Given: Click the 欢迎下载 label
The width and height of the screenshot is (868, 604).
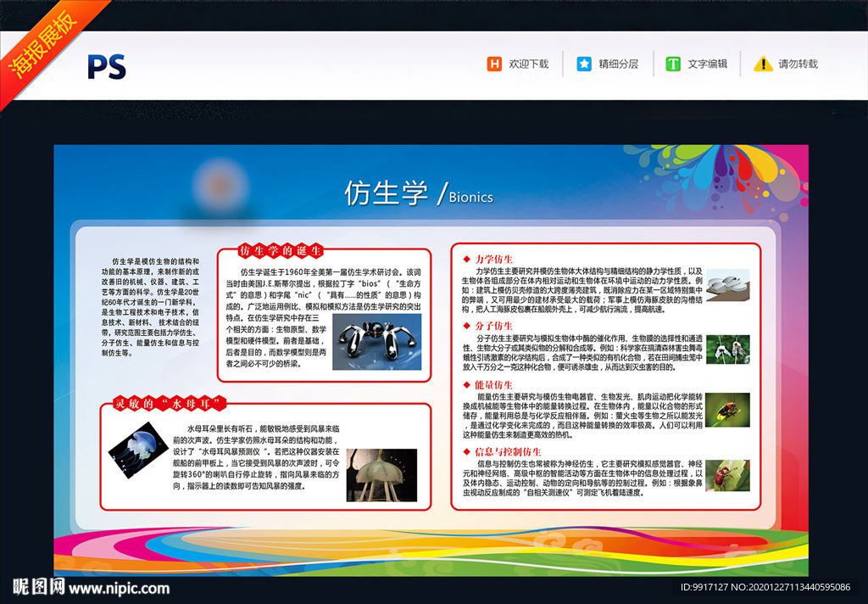Looking at the screenshot, I should (529, 64).
